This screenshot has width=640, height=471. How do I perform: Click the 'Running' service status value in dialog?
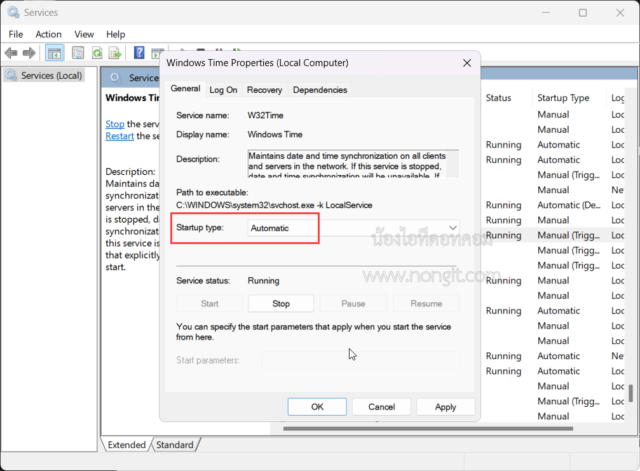tap(264, 281)
